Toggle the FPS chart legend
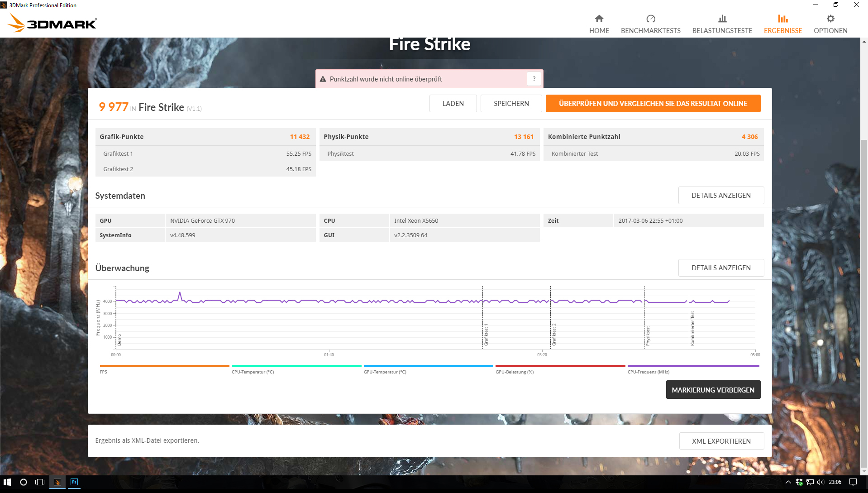 point(164,369)
